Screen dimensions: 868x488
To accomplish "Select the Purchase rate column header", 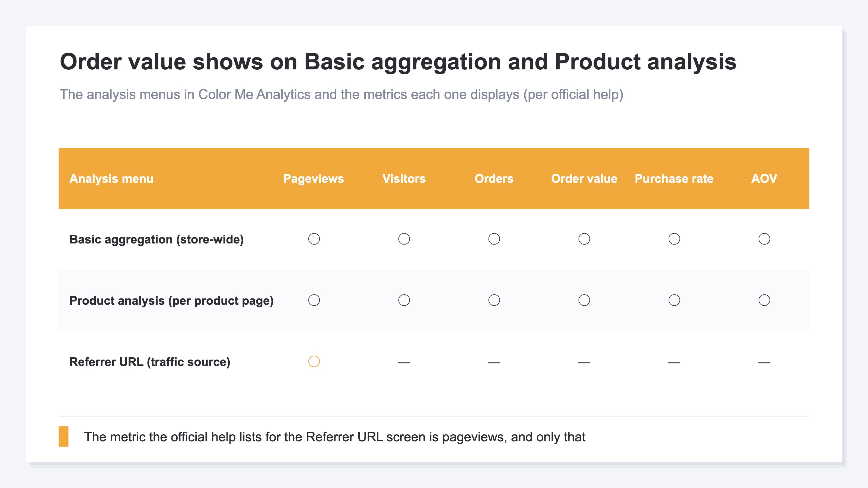I will click(674, 178).
